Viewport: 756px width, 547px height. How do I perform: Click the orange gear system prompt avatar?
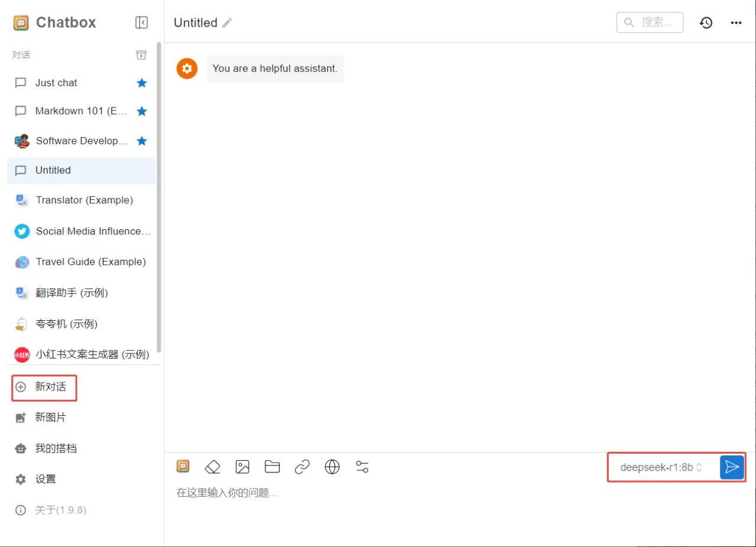[187, 69]
